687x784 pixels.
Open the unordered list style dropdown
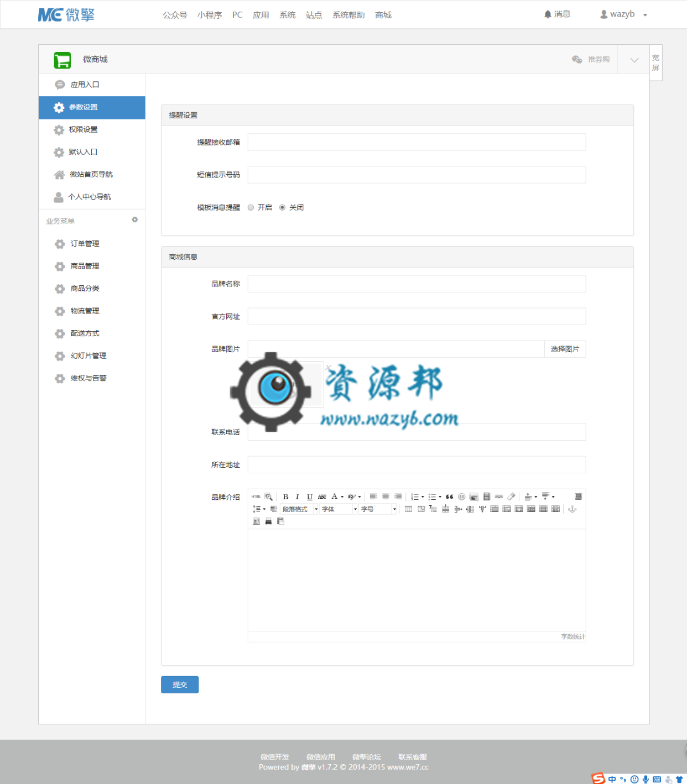440,496
